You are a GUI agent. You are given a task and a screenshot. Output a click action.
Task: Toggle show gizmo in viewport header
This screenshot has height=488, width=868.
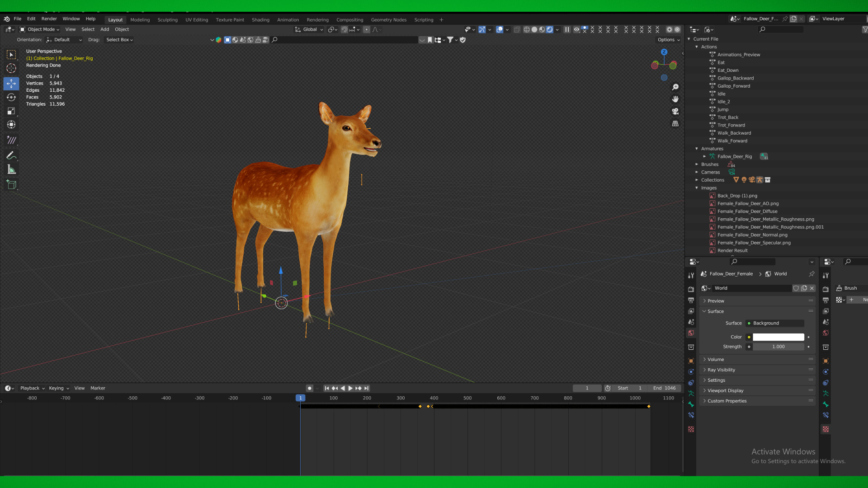(x=482, y=29)
